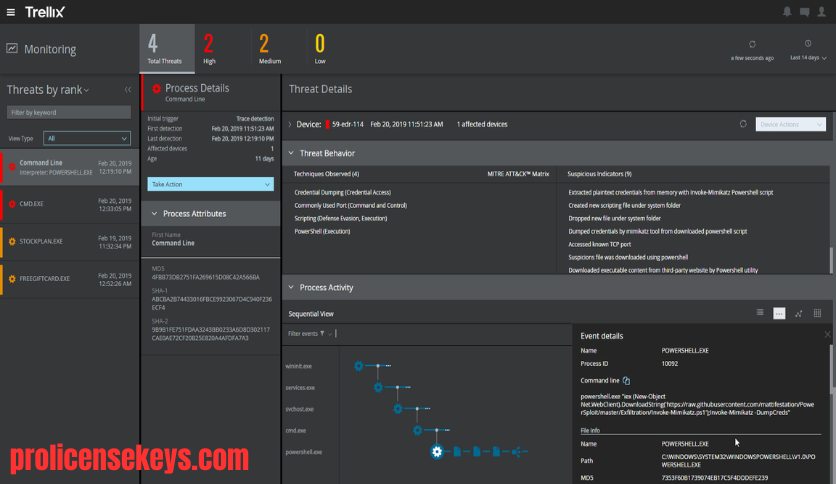
Task: Click the device name 59-edr-114
Action: 348,125
